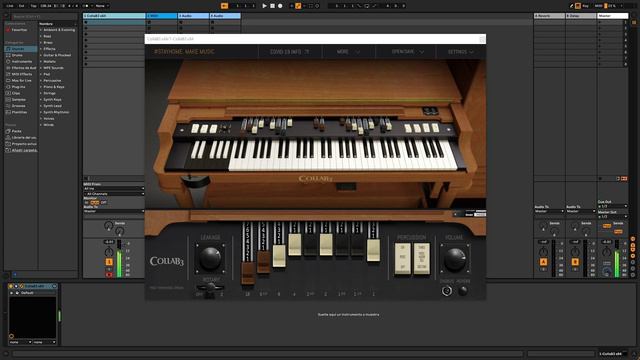Select the 2 MIDI track header
Image resolution: width=640 pixels, height=360 pixels.
[x=162, y=16]
